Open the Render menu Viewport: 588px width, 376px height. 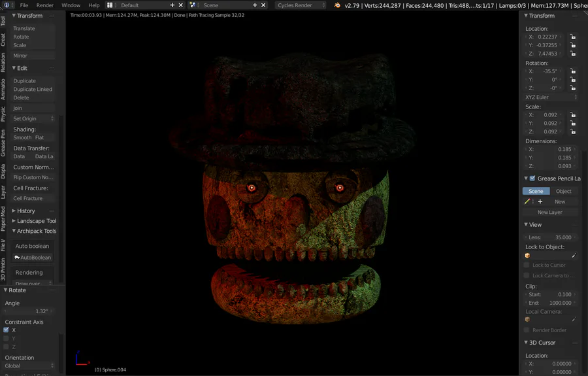point(45,5)
